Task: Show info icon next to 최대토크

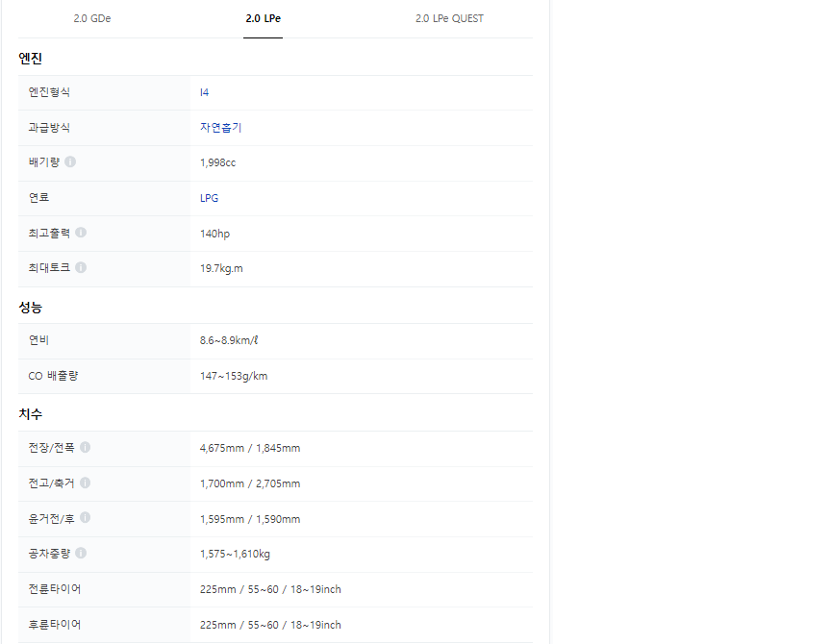Action: pyautogui.click(x=81, y=267)
